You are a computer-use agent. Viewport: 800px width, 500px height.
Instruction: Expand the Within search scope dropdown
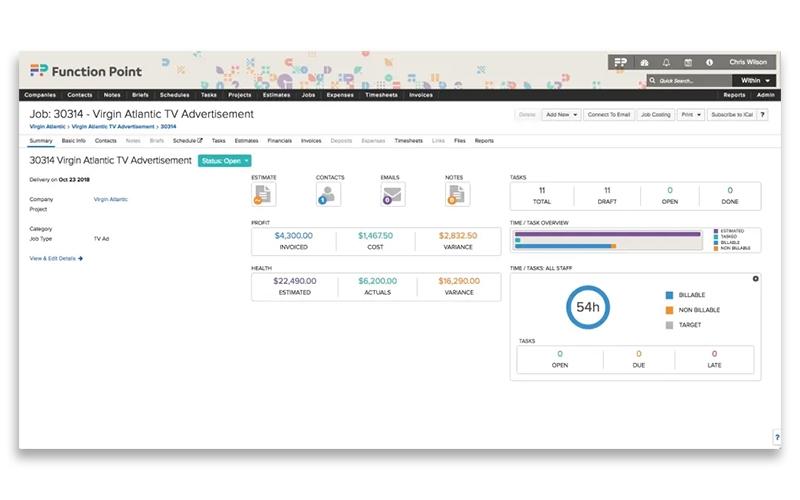coord(755,81)
